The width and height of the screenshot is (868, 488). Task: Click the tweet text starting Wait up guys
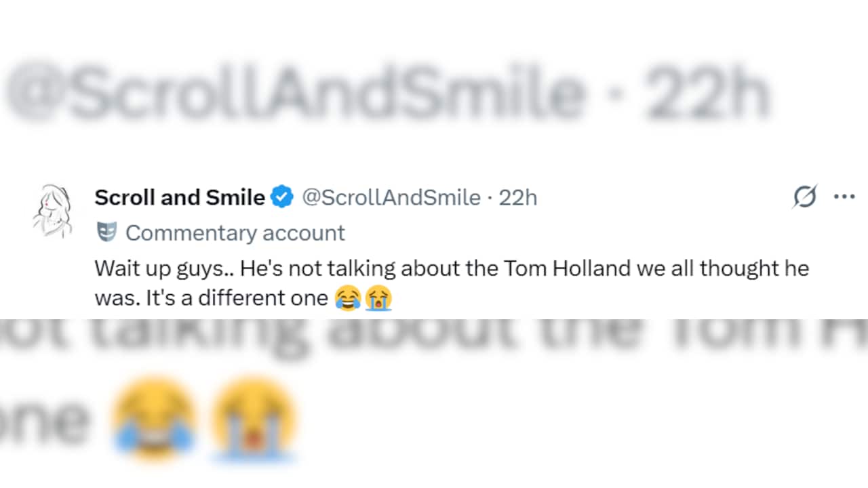click(452, 283)
